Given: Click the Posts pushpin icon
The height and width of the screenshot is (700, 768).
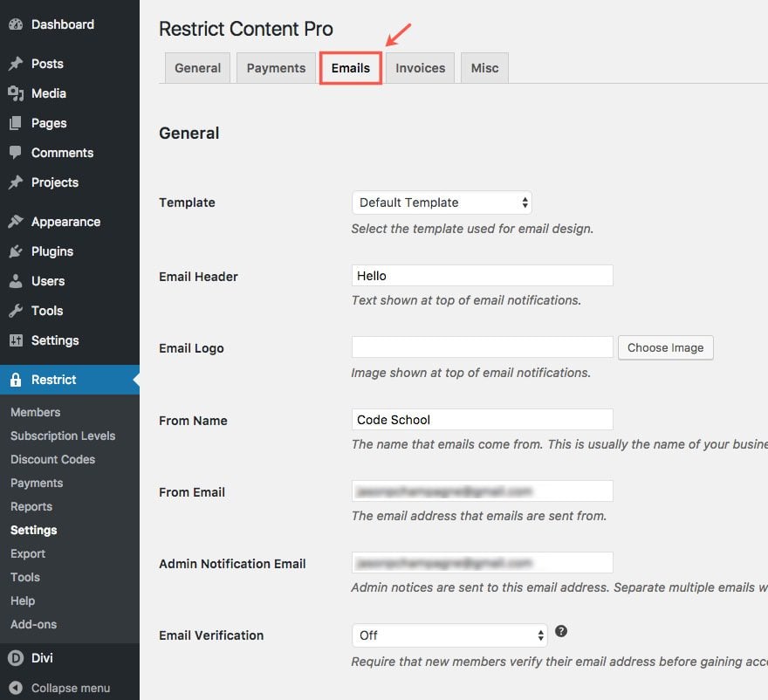Looking at the screenshot, I should [x=16, y=64].
